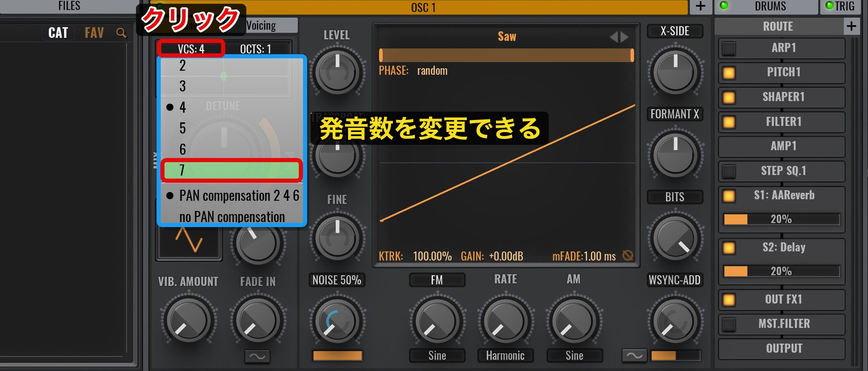868x371 pixels.
Task: Open the FORMANT X mode dropdown
Action: point(675,114)
